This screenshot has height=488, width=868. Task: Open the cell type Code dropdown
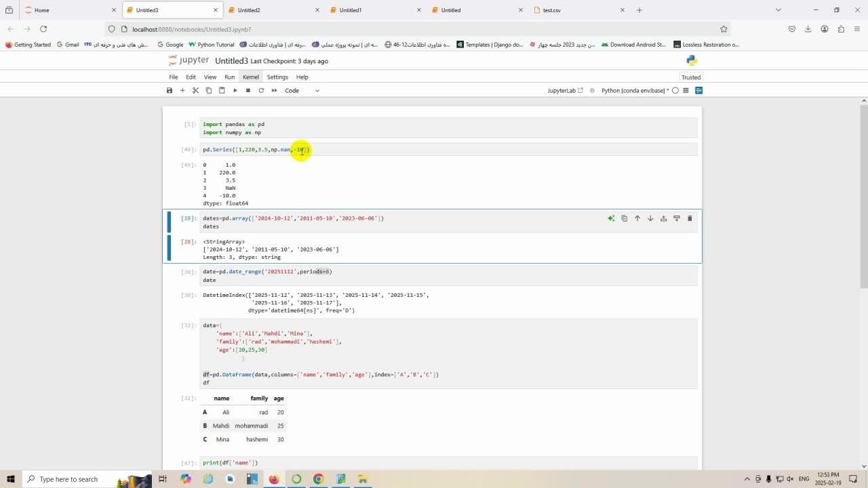302,90
